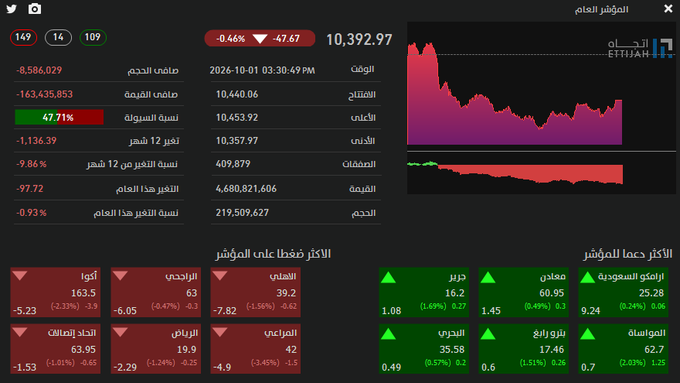The height and width of the screenshot is (383, 680).
Task: Click the 47.71% liquidity ratio bar
Action: 59,117
